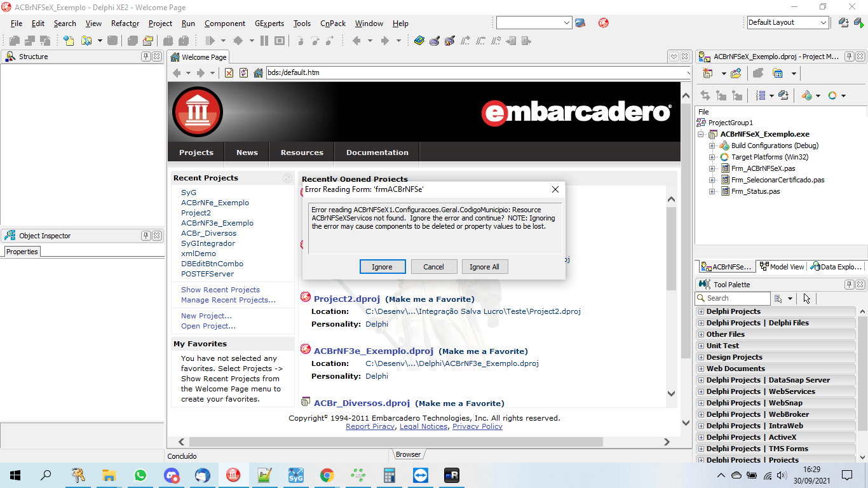The width and height of the screenshot is (868, 488).
Task: Click Make me a Favorite for ACBr_Diversos.dproj
Action: pos(459,403)
